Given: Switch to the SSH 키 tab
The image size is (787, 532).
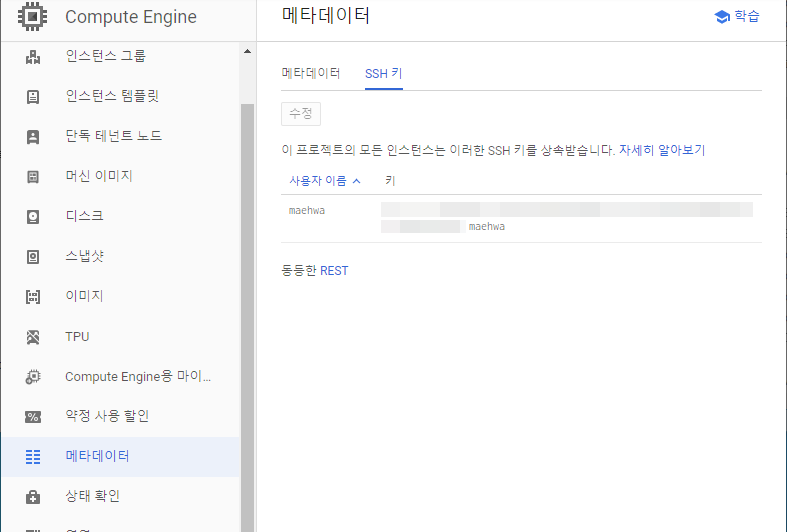Looking at the screenshot, I should 383,74.
